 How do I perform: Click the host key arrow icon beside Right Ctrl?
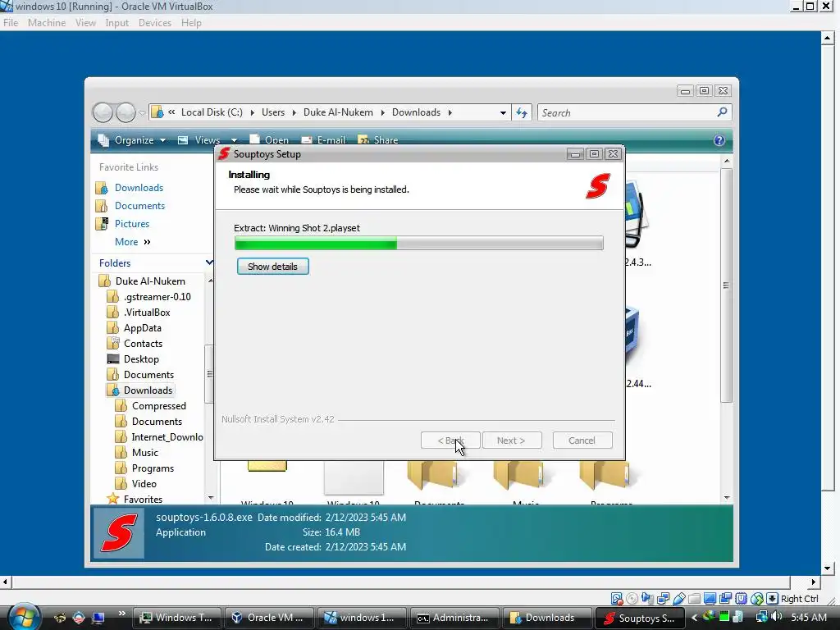click(x=772, y=598)
